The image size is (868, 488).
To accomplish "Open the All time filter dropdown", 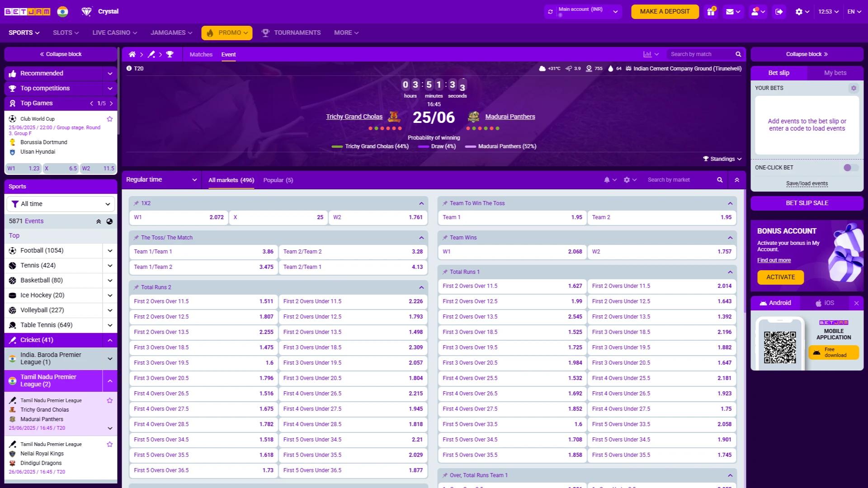I will pos(61,204).
